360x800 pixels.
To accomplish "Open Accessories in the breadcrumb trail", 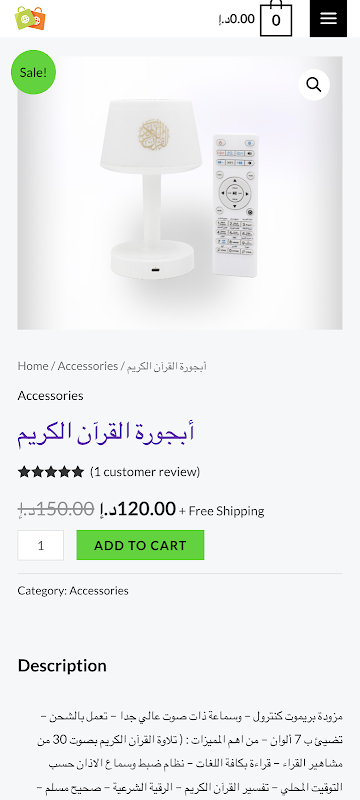I will 88,366.
